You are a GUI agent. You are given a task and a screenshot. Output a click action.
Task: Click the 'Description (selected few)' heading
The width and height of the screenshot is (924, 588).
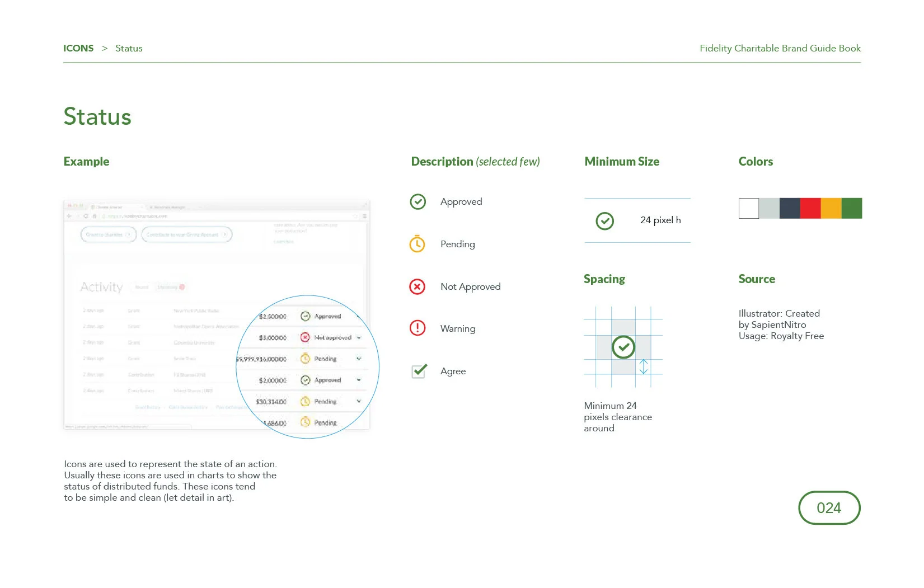[x=475, y=162]
